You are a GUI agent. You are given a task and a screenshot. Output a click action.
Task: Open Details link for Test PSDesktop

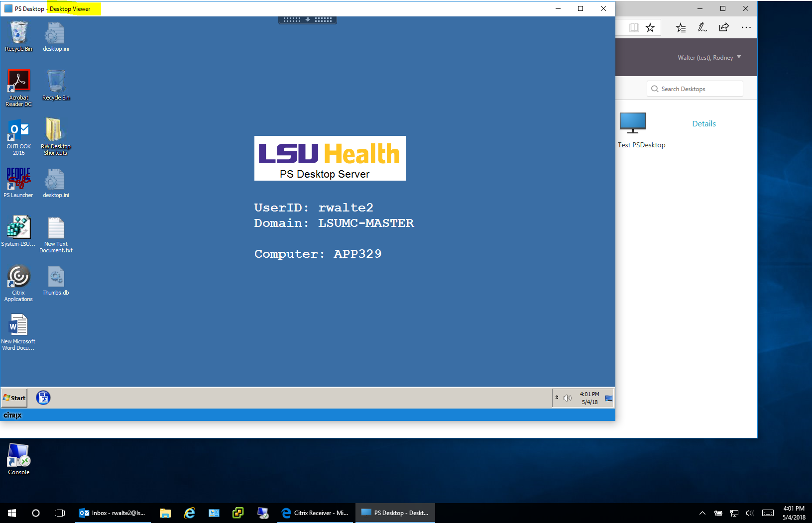703,124
